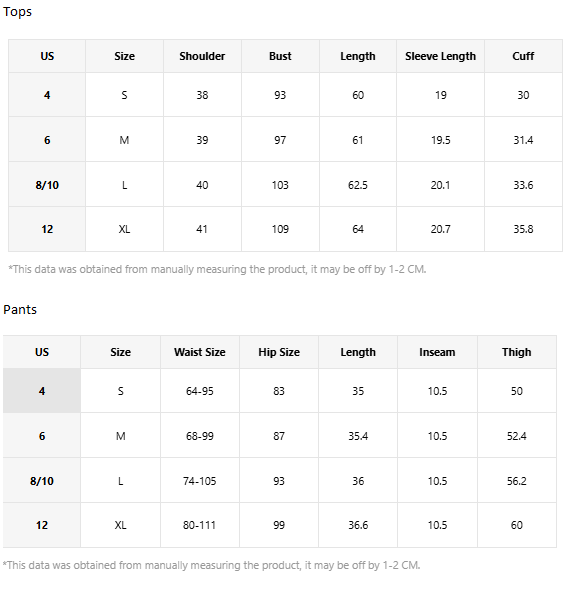Viewport: 564px width, 591px height.
Task: Select waist value 74-105 cell
Action: 200,481
